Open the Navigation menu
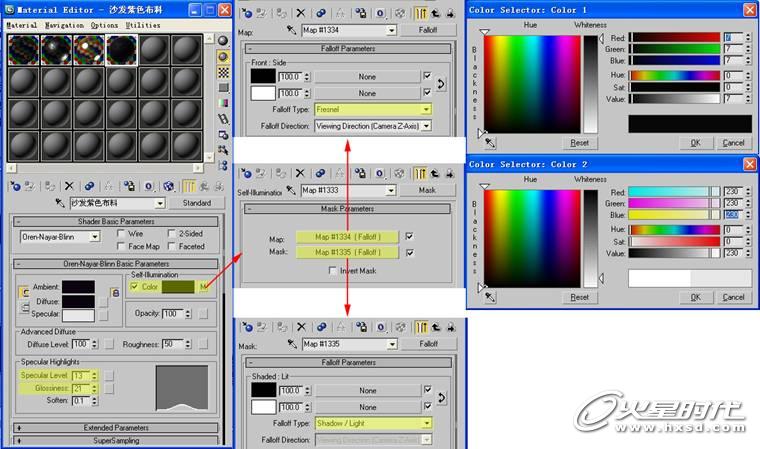The height and width of the screenshot is (449, 760). (64, 25)
